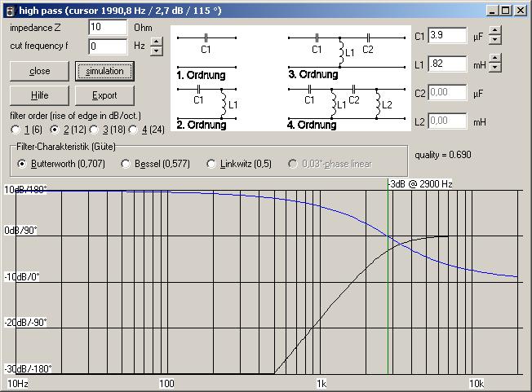The width and height of the screenshot is (532, 392).
Task: Click the '10k' frequency axis label
Action: coord(477,384)
